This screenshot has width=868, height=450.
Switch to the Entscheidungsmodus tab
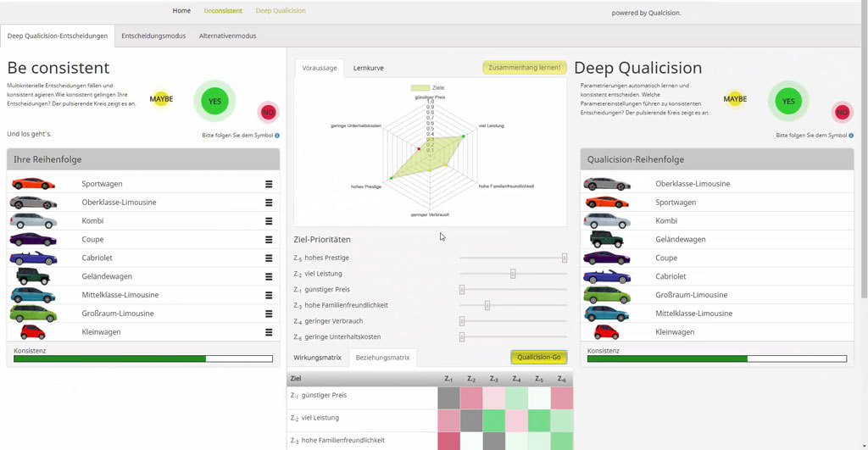pyautogui.click(x=153, y=36)
